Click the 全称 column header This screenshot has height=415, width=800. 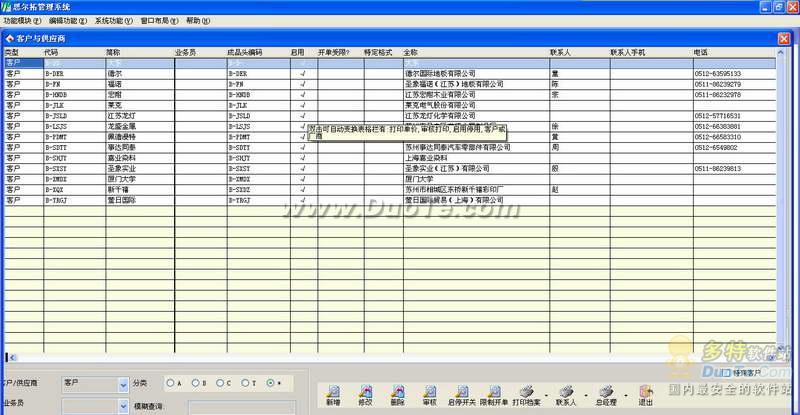pos(410,51)
